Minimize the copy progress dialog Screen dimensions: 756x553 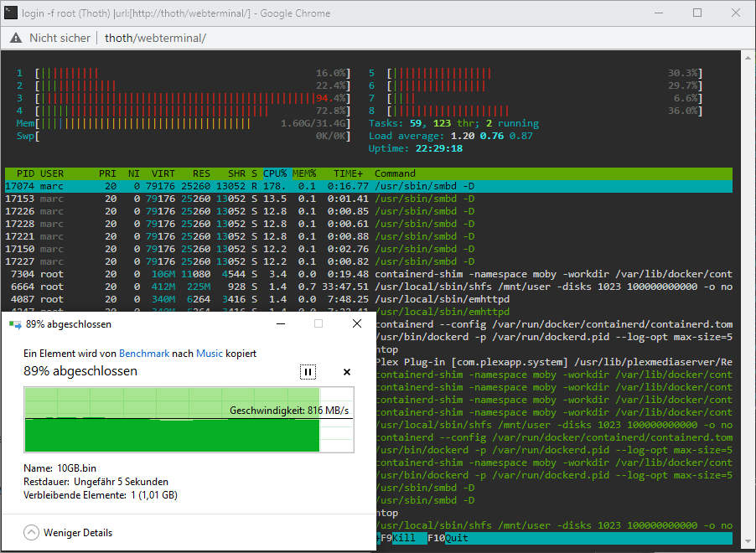point(281,324)
